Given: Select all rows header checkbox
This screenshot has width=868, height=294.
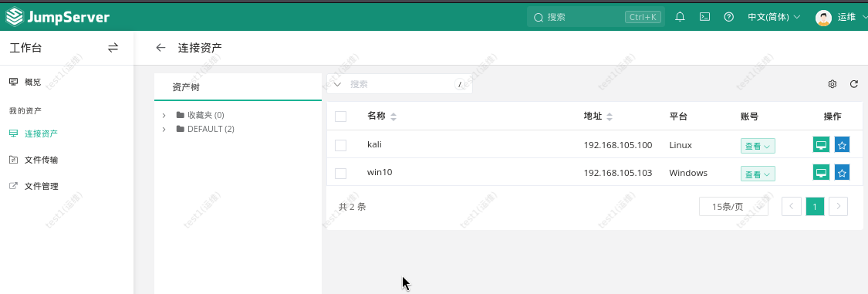Looking at the screenshot, I should pyautogui.click(x=340, y=117).
